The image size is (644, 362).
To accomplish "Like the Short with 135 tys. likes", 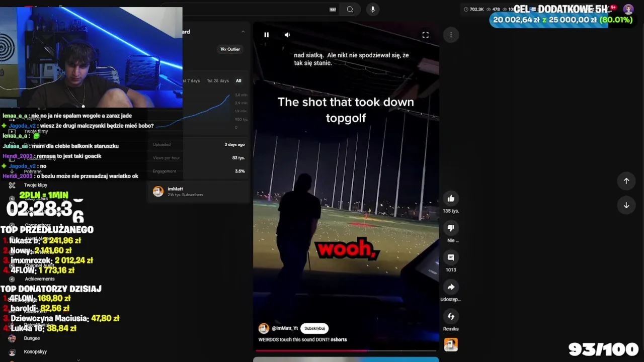I will (451, 199).
